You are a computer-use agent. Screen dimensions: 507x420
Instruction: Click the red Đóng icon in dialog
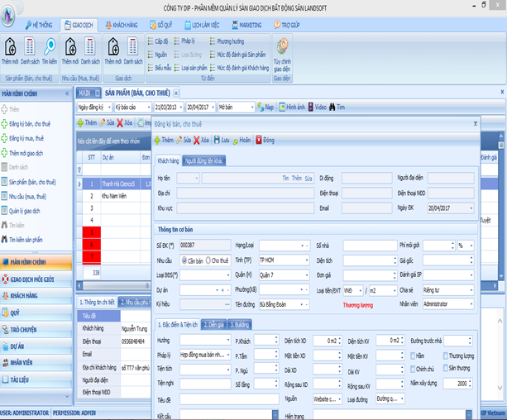click(260, 140)
